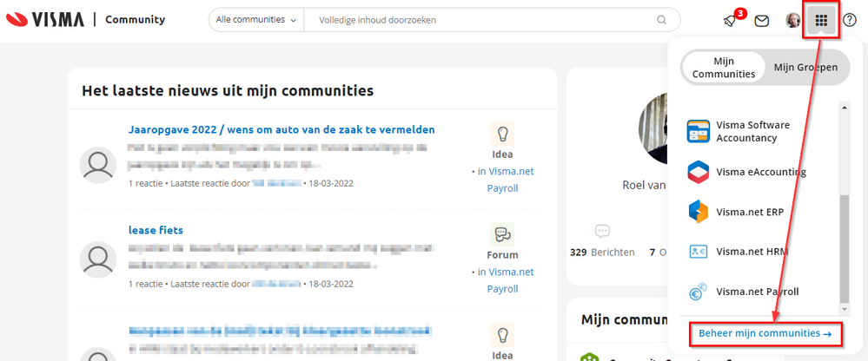Screen dimensions: 868x361
Task: Click scrollbar down arrow in communities list
Action: point(845,309)
